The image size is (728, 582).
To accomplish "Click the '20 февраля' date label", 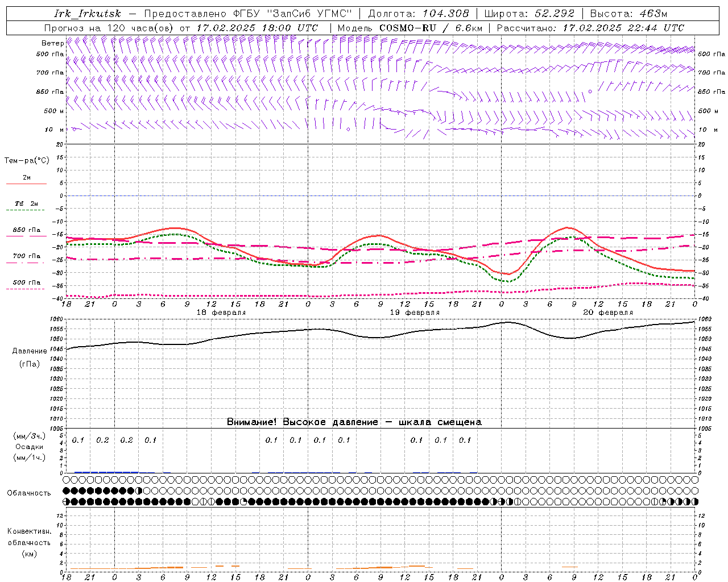I will click(608, 313).
